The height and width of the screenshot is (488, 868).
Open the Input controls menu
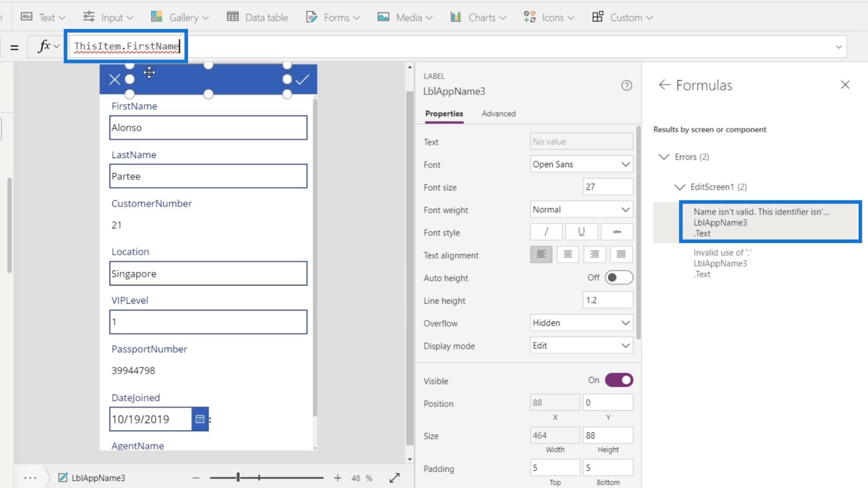point(108,17)
